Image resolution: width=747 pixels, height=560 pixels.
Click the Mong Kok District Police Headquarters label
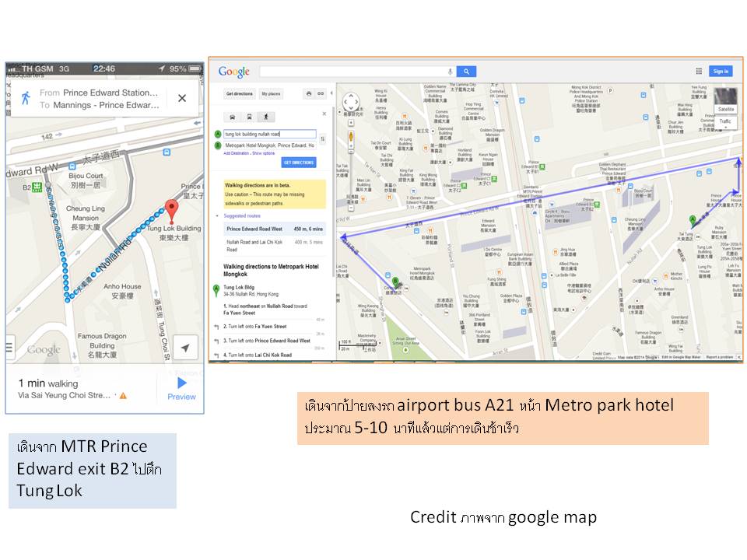[x=585, y=99]
